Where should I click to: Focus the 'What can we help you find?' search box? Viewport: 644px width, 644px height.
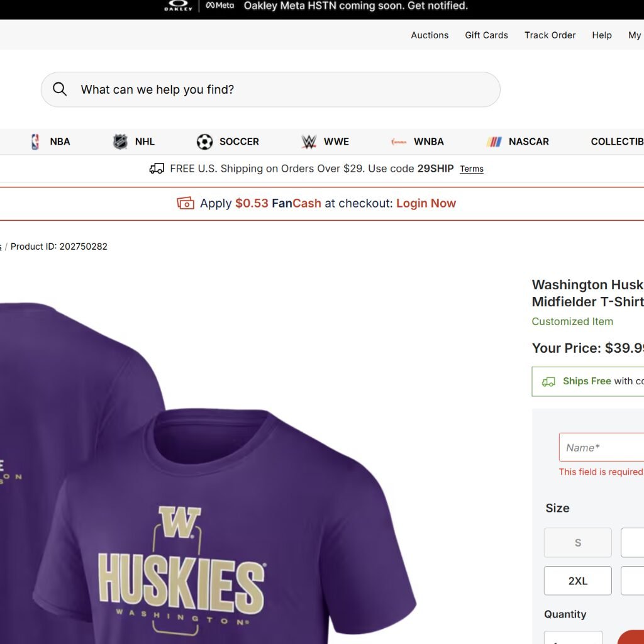270,89
